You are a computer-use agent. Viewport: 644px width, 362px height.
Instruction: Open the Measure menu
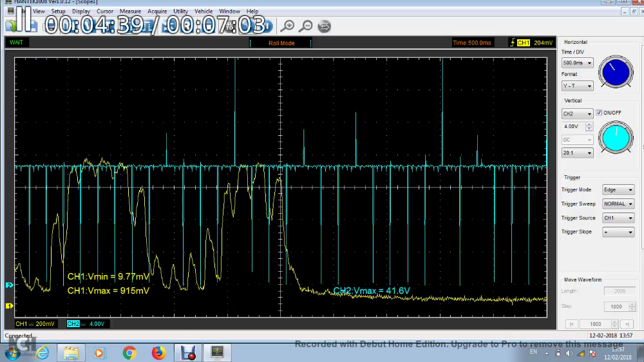(x=130, y=12)
